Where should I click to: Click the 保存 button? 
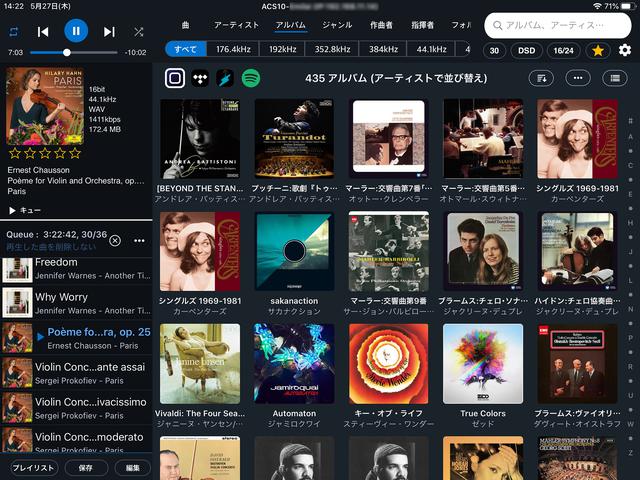click(86, 468)
